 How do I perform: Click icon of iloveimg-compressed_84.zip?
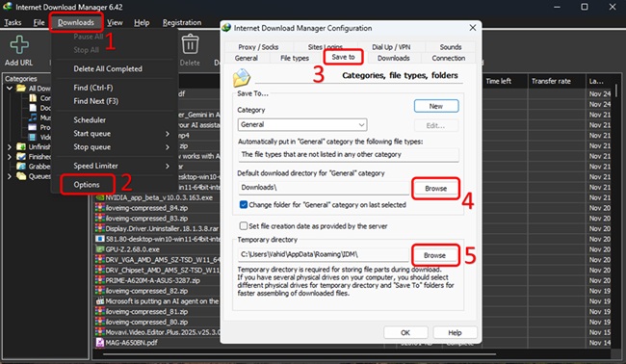(x=100, y=208)
